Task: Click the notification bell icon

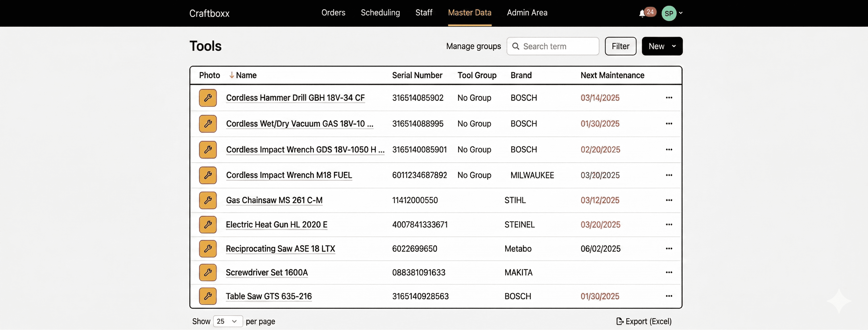Action: coord(642,13)
